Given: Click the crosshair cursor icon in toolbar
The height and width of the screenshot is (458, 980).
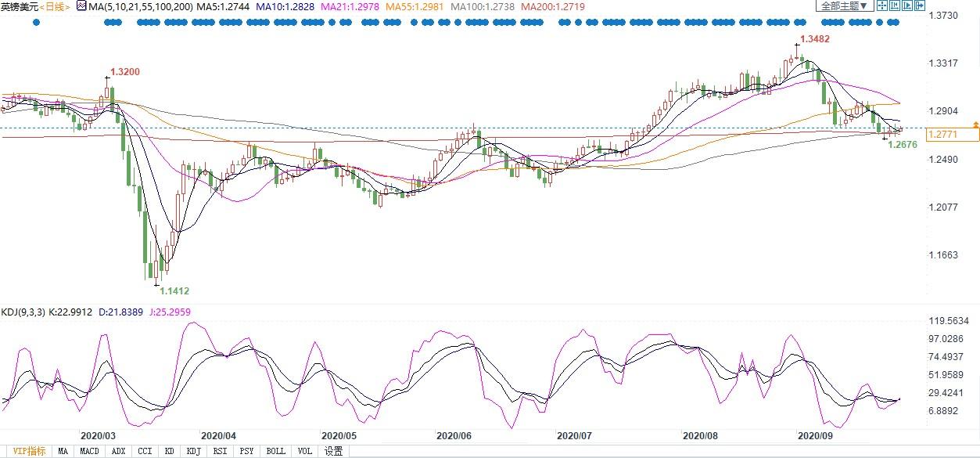Looking at the screenshot, I should pyautogui.click(x=882, y=5).
